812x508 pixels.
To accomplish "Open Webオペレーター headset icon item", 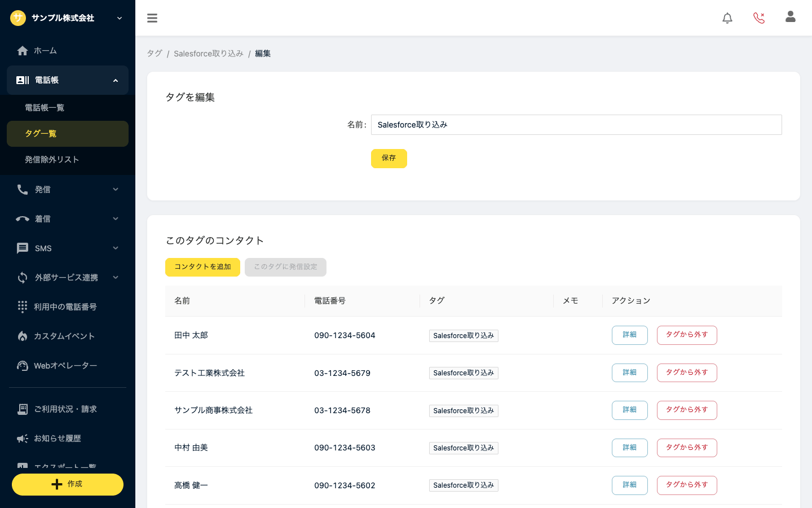I will click(x=23, y=366).
